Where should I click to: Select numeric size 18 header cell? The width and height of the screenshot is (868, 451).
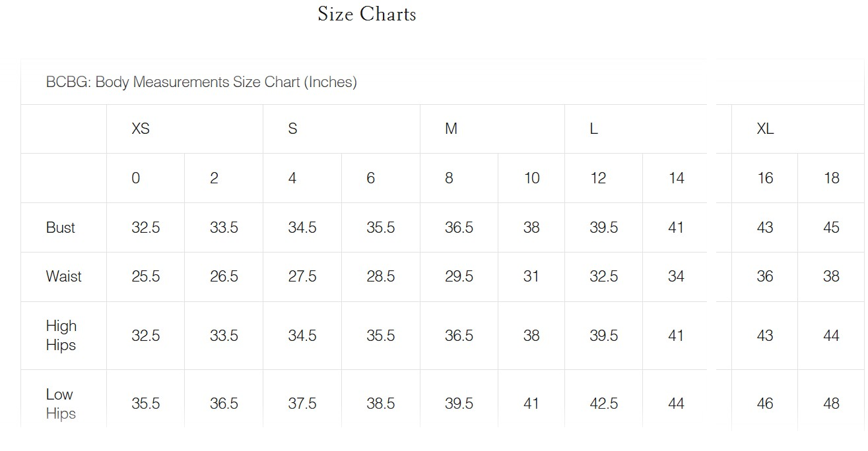coord(832,178)
